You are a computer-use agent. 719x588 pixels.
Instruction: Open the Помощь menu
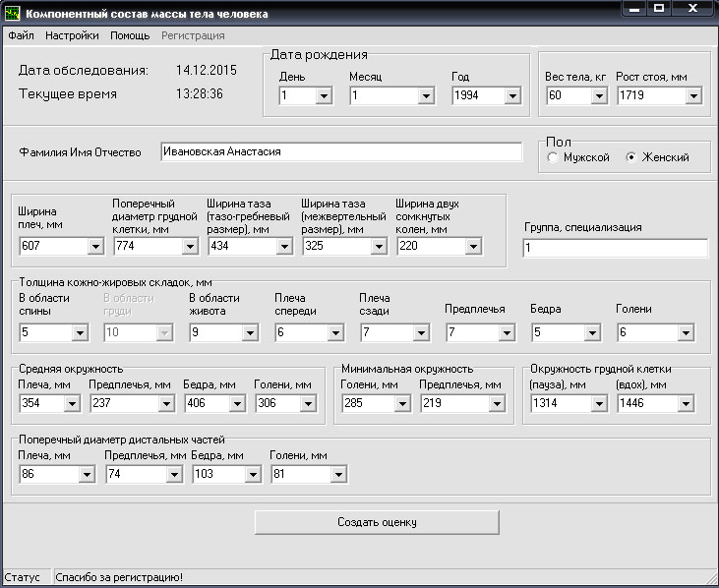(x=130, y=35)
